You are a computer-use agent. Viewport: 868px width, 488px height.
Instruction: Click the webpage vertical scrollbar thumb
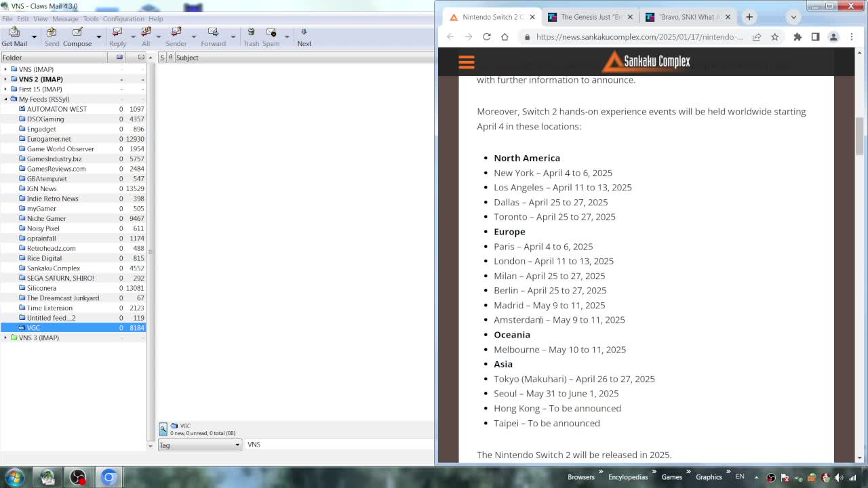pos(860,136)
